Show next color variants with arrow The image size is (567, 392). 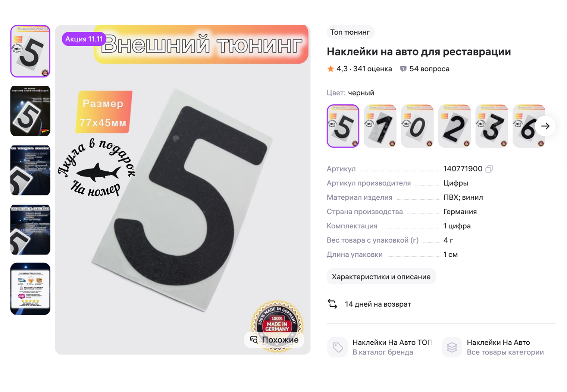[x=545, y=126]
